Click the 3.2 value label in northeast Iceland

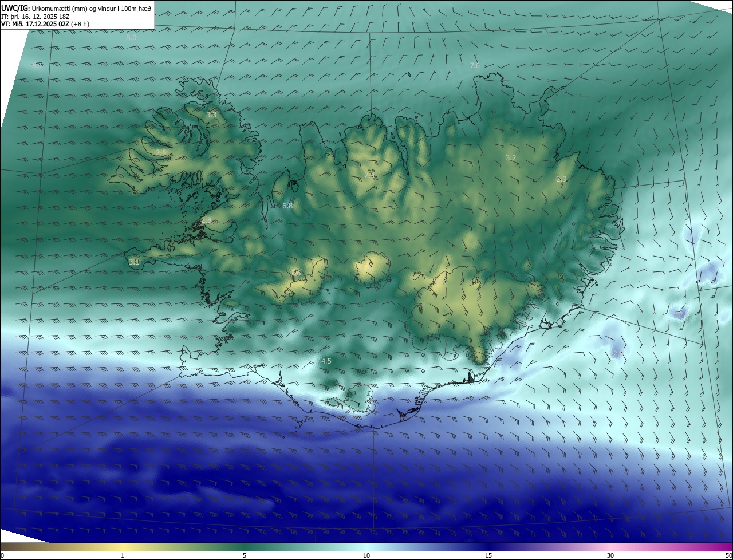click(x=511, y=157)
